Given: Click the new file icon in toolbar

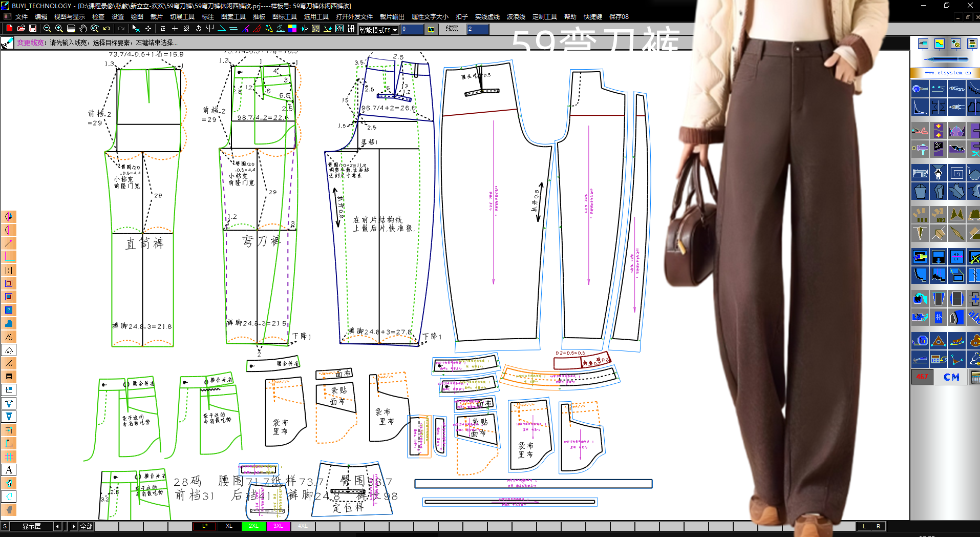Looking at the screenshot, I should pyautogui.click(x=9, y=29).
